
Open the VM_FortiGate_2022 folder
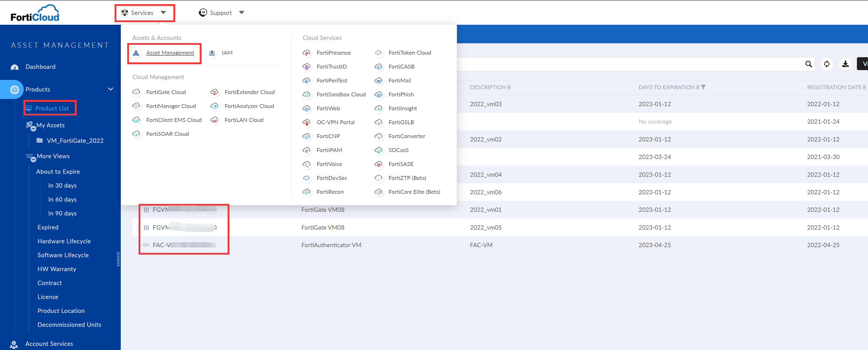[x=75, y=141]
